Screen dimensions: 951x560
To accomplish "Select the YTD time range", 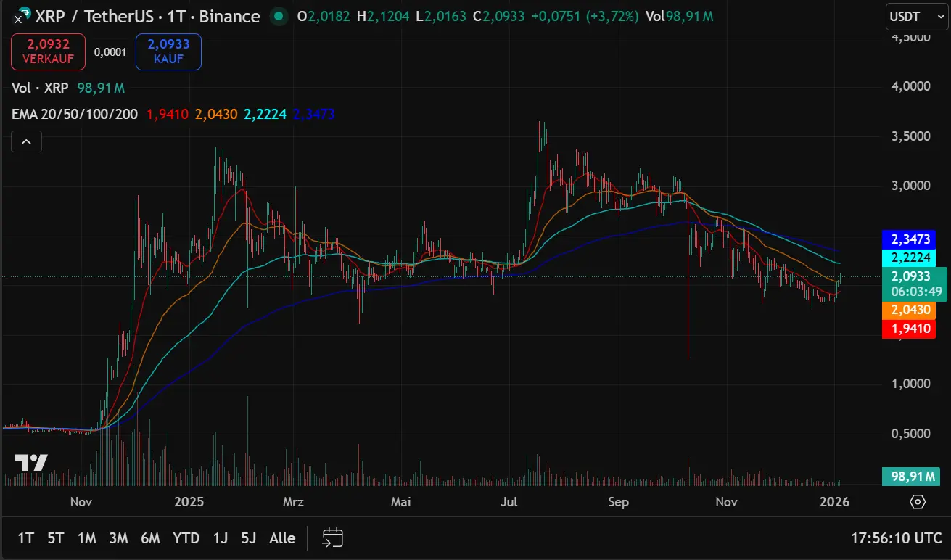I will [x=186, y=538].
